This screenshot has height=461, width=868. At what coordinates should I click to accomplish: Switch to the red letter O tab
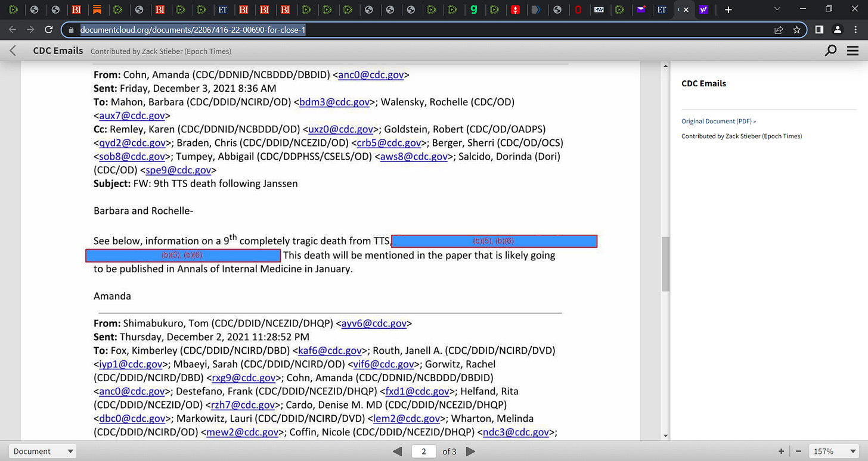tap(578, 10)
